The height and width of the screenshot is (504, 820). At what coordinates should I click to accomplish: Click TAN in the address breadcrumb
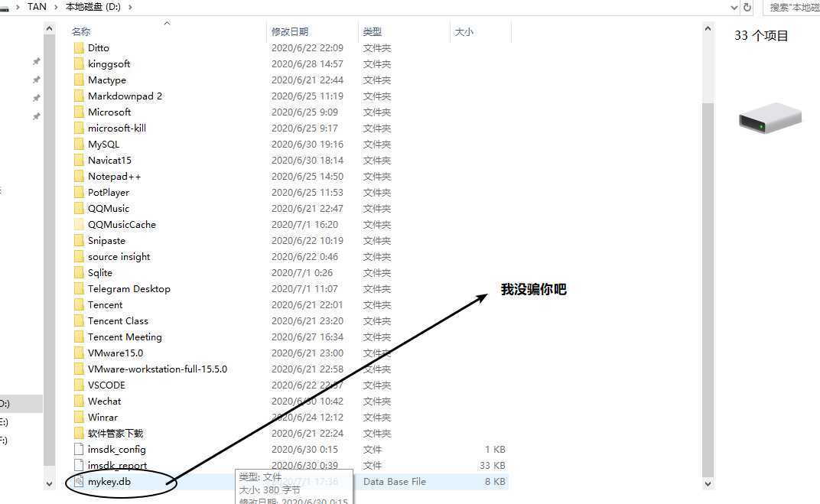click(x=37, y=7)
